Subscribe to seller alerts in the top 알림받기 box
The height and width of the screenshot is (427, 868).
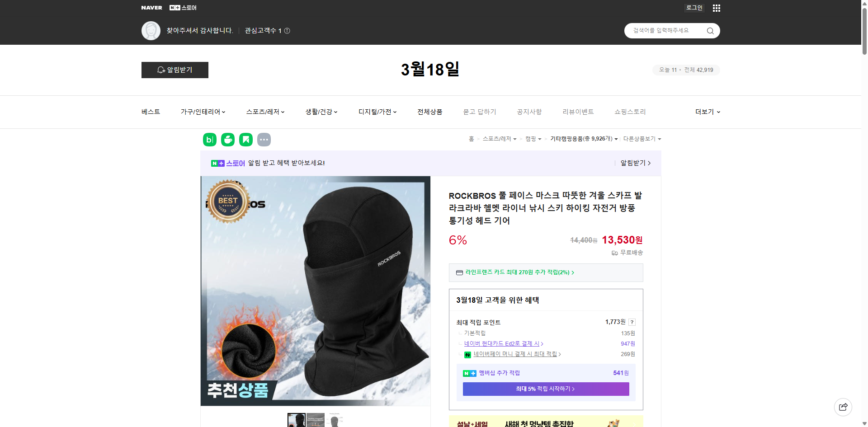click(175, 70)
